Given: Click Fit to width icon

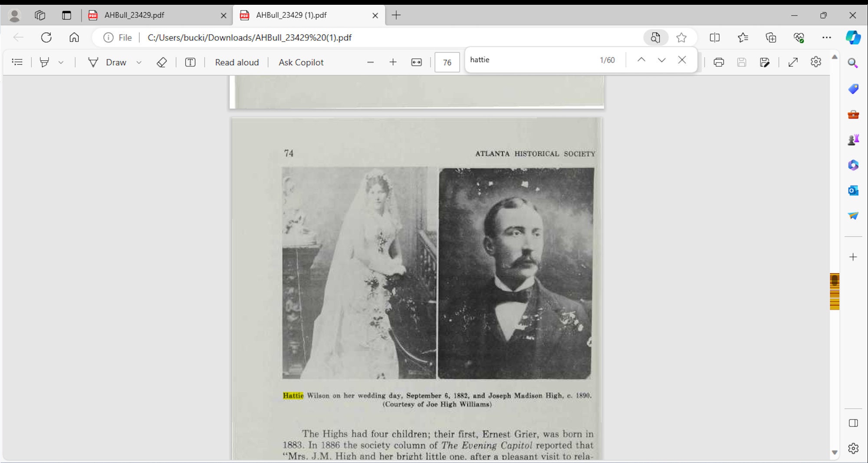Looking at the screenshot, I should (416, 62).
